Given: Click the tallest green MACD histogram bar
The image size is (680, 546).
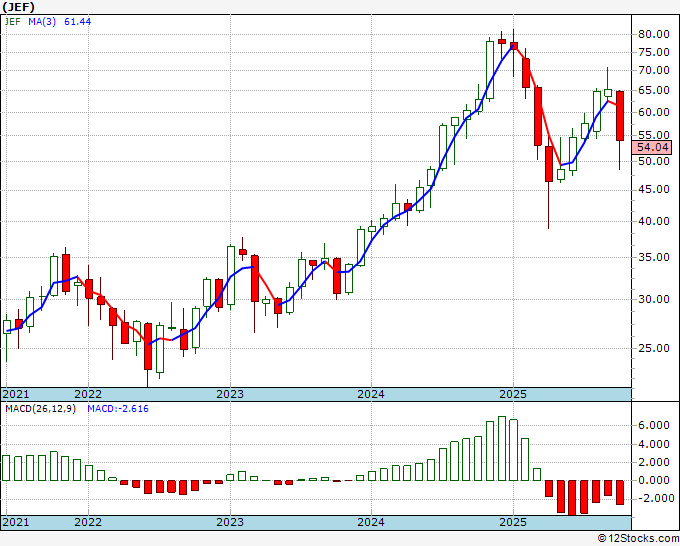Looking at the screenshot, I should click(502, 448).
